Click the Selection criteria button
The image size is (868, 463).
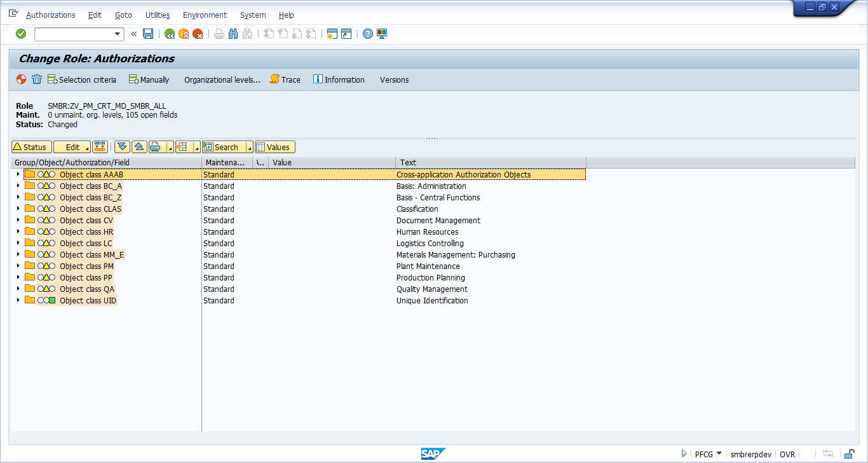coord(82,79)
